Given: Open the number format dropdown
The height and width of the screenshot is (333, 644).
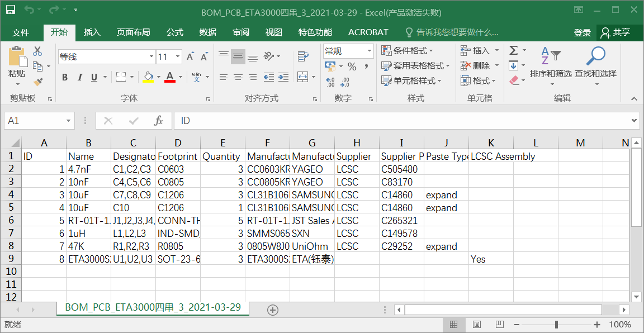Looking at the screenshot, I should pos(369,51).
